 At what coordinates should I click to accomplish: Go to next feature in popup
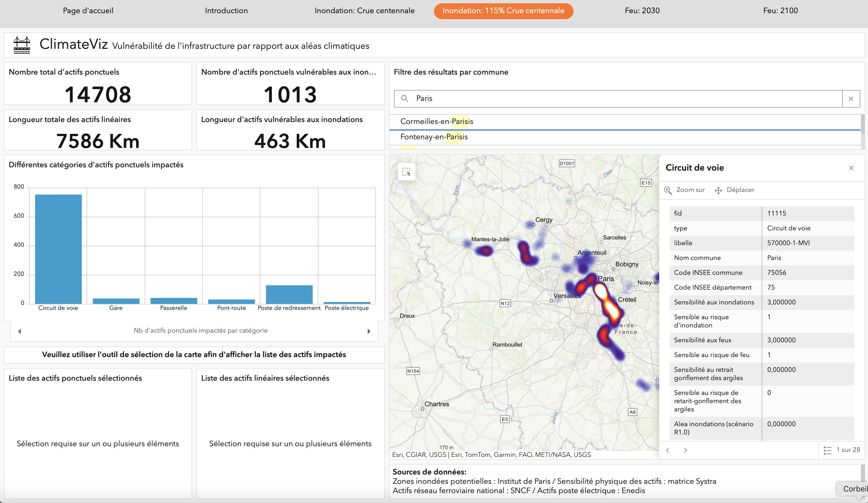(686, 450)
